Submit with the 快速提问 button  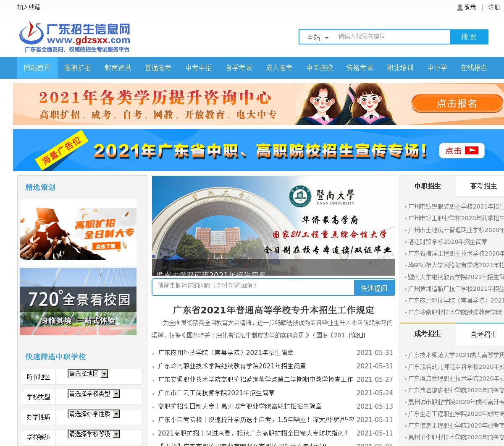[374, 288]
